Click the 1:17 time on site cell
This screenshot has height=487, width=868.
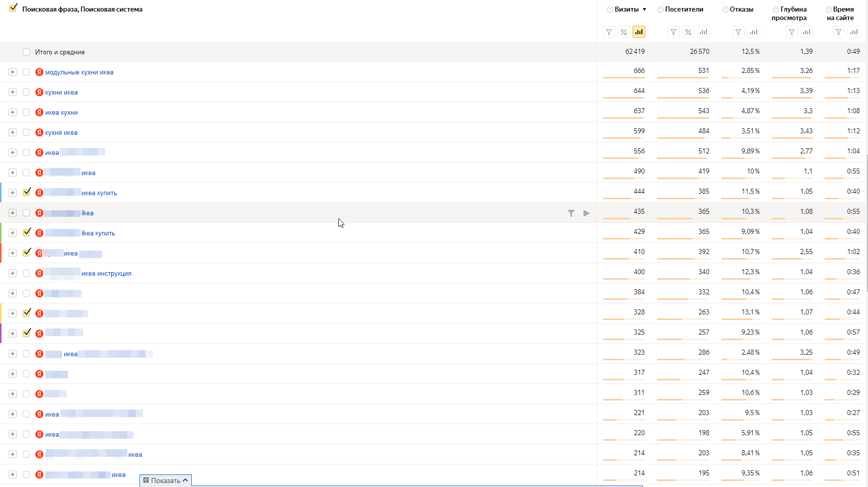853,71
